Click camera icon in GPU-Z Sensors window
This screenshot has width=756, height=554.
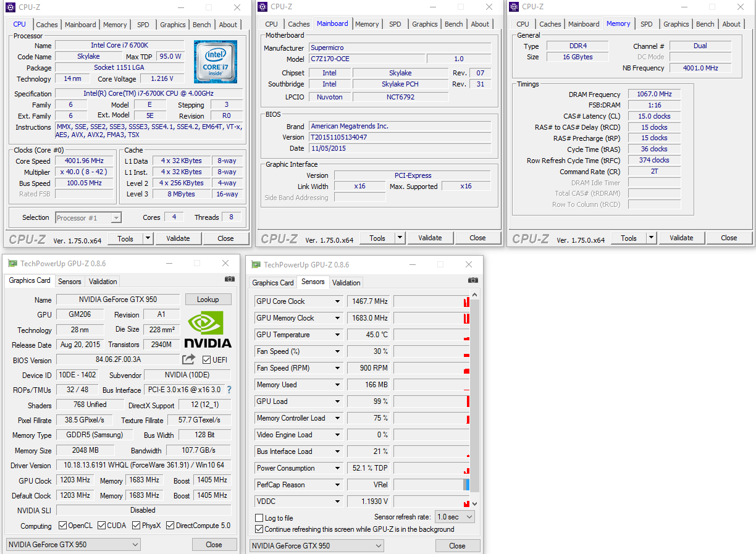point(473,280)
